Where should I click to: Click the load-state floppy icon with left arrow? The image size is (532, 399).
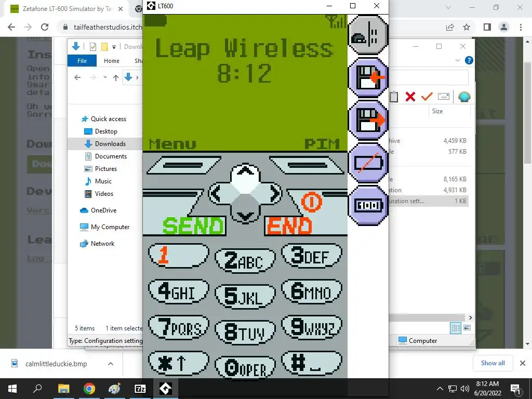pyautogui.click(x=368, y=78)
